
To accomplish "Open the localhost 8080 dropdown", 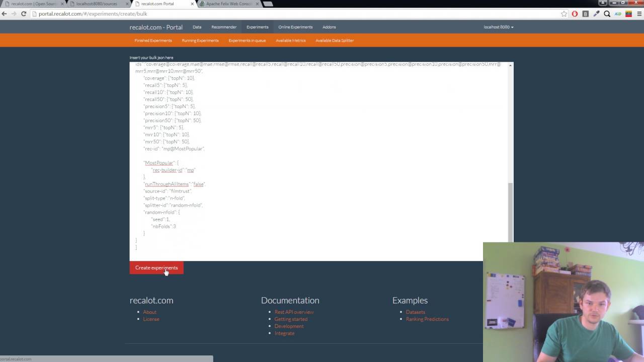I will point(499,27).
